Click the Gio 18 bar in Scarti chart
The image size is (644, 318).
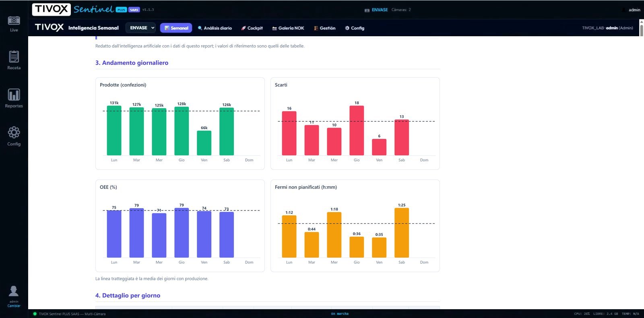[357, 130]
